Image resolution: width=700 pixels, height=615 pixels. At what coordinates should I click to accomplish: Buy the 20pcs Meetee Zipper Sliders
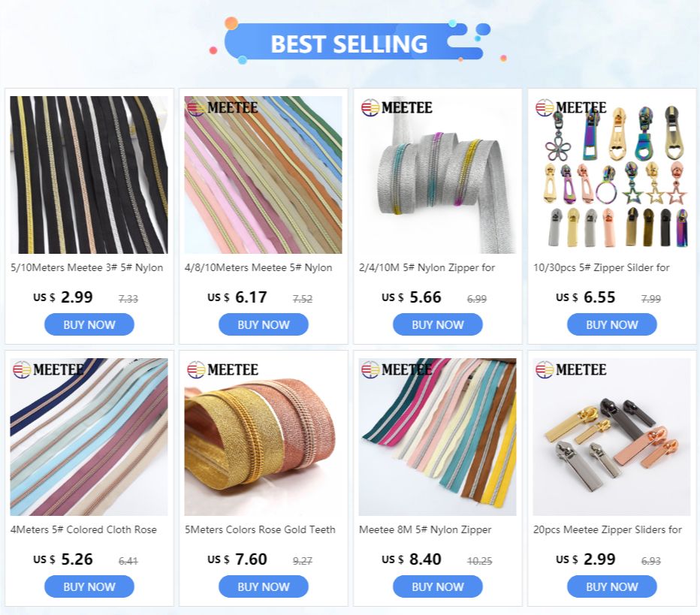(x=612, y=586)
